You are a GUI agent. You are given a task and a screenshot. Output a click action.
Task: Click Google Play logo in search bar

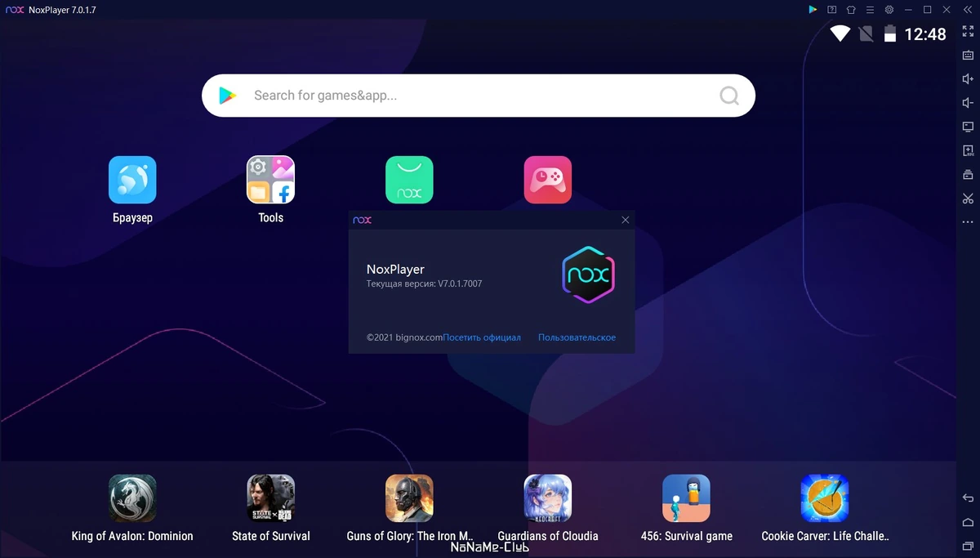click(x=227, y=96)
